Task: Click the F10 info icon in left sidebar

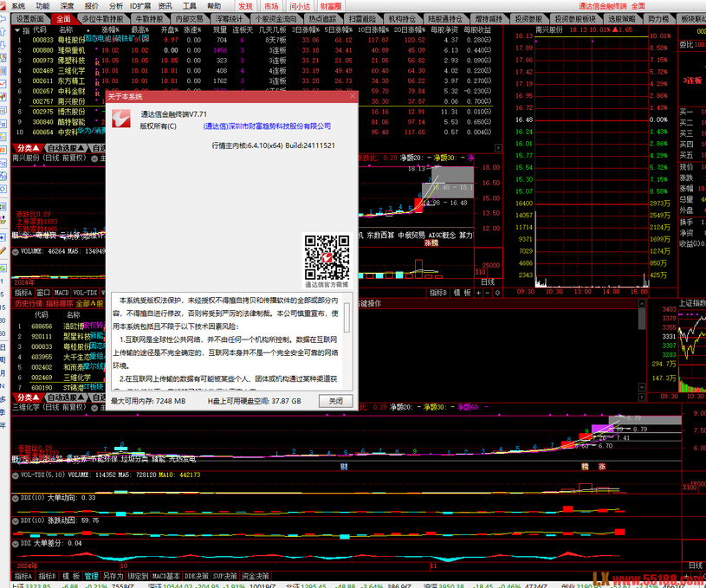Action: (x=3, y=123)
